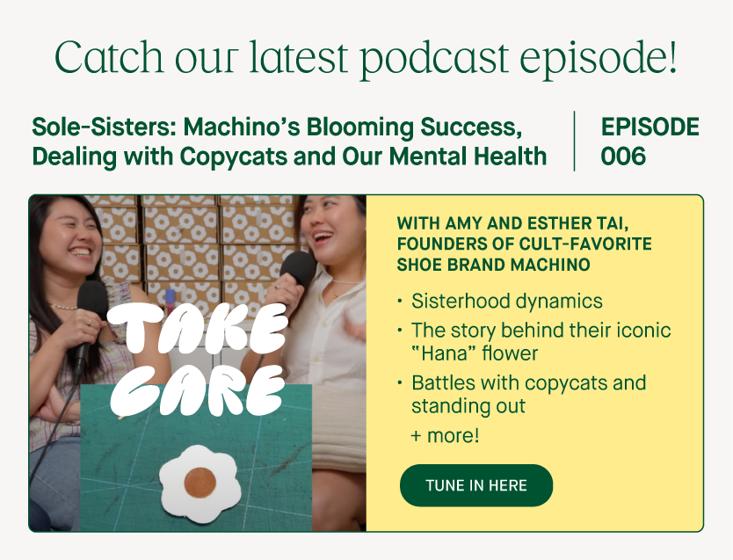733x560 pixels.
Task: Click the orange center of the flower
Action: coord(200,483)
